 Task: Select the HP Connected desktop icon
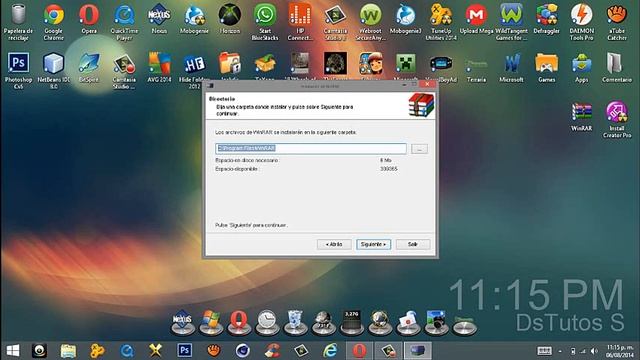(x=300, y=22)
